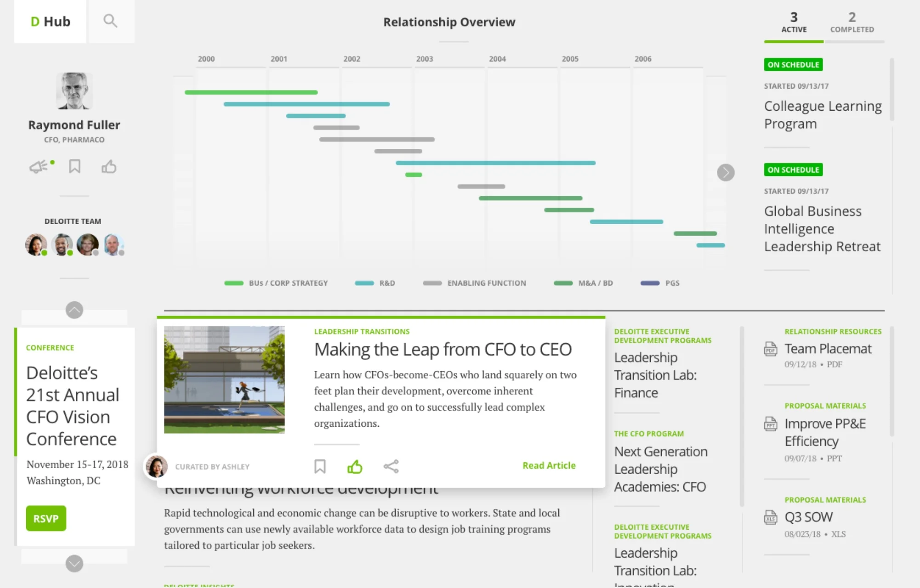This screenshot has width=920, height=588.
Task: Toggle M&A / BD legend item
Action: coord(583,283)
